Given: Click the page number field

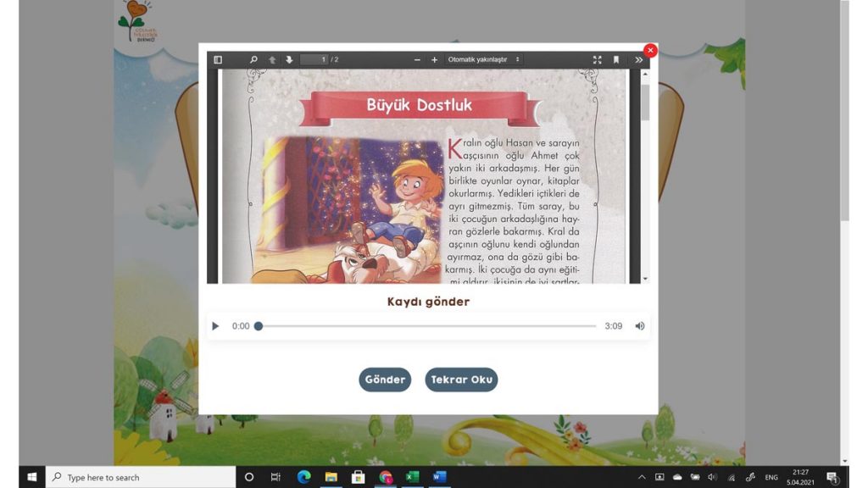Looking at the screenshot, I should coord(314,60).
